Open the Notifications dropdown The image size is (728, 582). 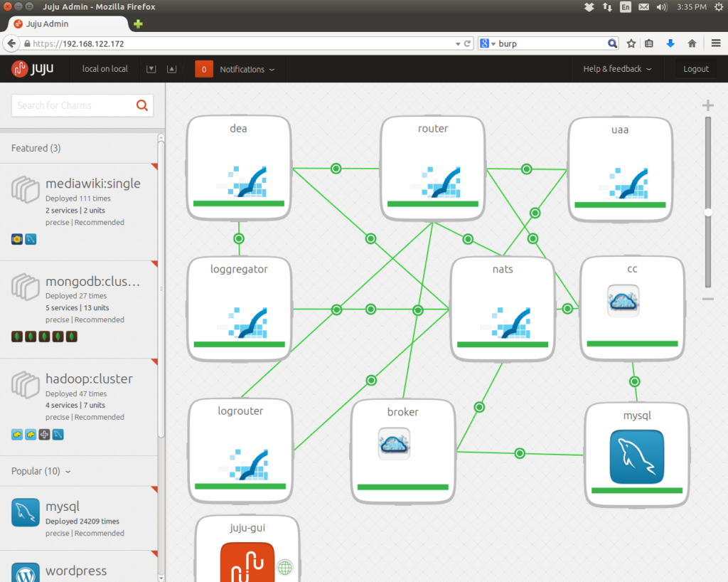pos(247,69)
